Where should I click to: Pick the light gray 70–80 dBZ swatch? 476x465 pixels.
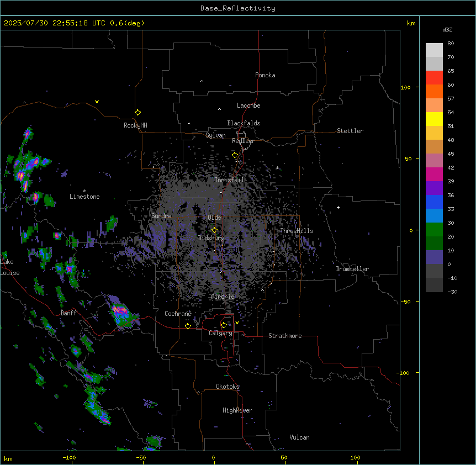[434, 50]
